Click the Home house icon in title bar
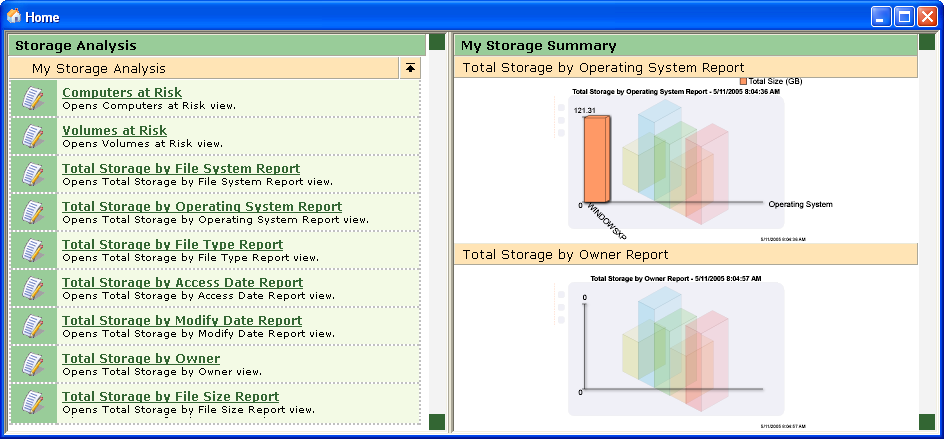 tap(14, 16)
